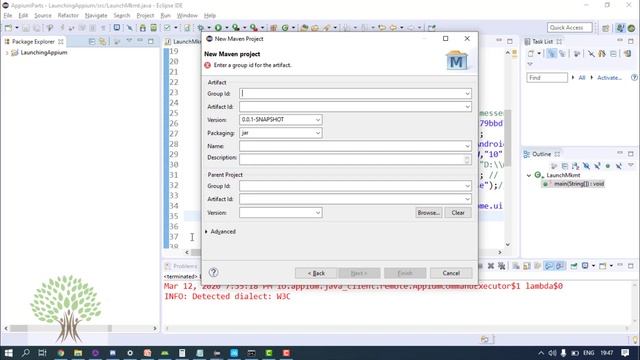Toggle Hide Fields in Outline toolbar
Viewport: 640px width, 360px height.
586,166
